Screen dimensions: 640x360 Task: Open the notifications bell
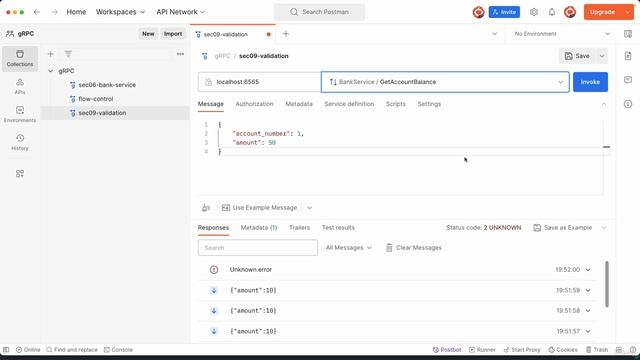pyautogui.click(x=552, y=12)
